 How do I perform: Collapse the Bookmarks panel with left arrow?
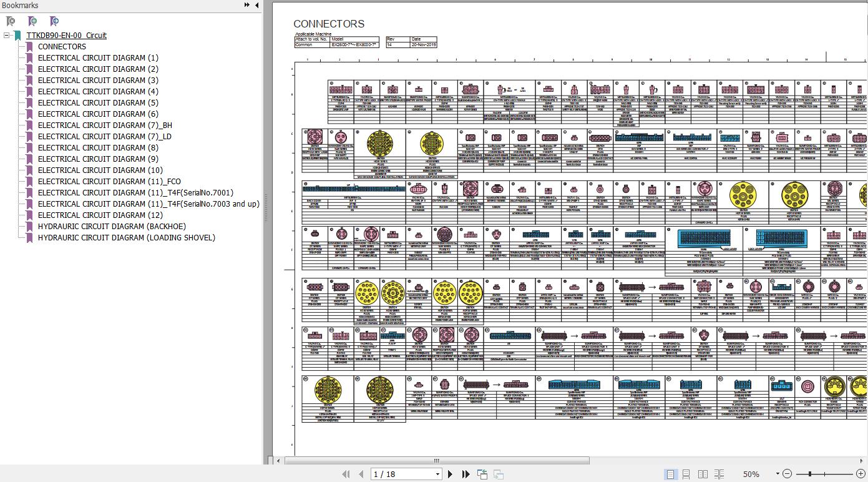256,6
